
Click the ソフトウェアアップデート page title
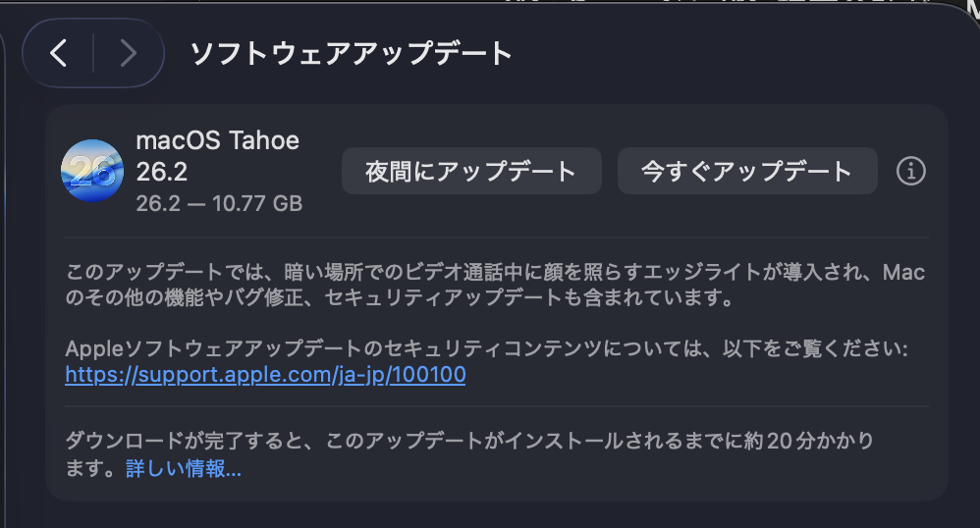pos(352,53)
